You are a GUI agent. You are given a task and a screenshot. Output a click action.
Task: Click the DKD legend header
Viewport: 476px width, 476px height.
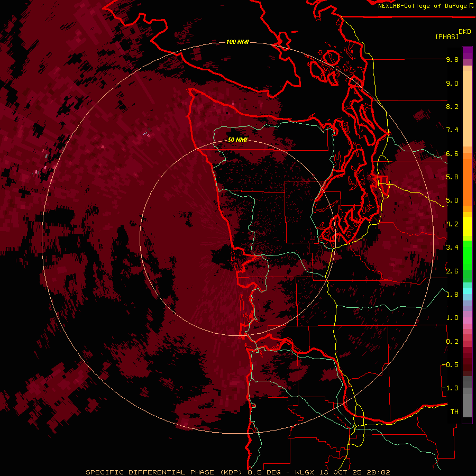tap(465, 32)
